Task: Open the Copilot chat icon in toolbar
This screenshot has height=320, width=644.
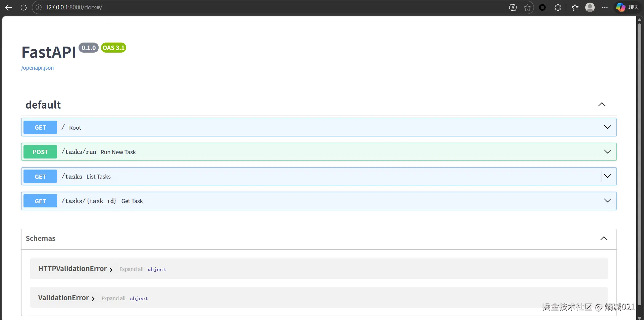Action: [x=621, y=7]
